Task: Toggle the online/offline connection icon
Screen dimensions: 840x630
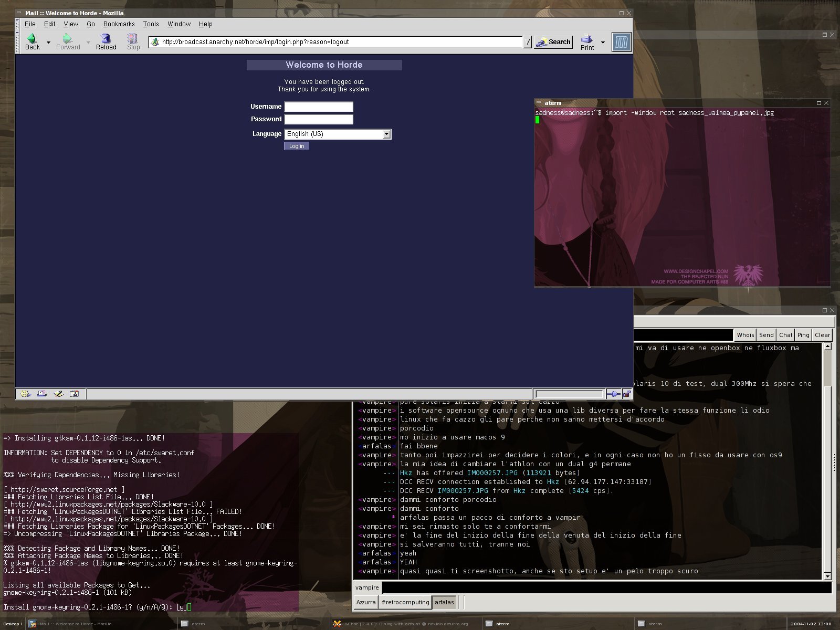Action: [613, 394]
